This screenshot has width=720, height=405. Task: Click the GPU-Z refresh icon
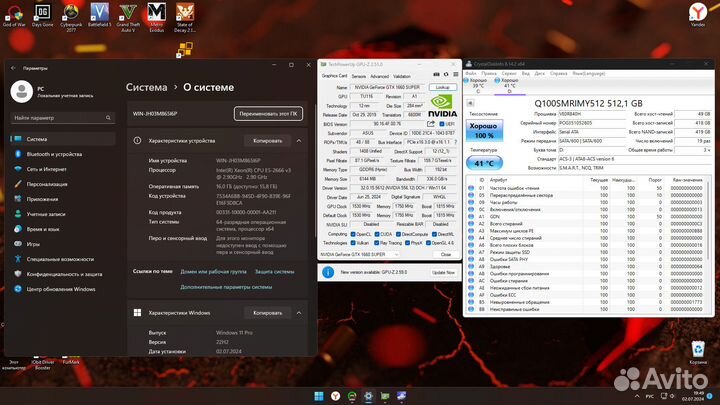446,74
